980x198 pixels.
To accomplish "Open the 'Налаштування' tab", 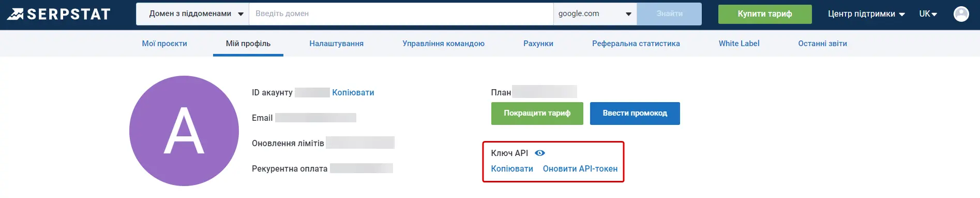I will coord(336,44).
